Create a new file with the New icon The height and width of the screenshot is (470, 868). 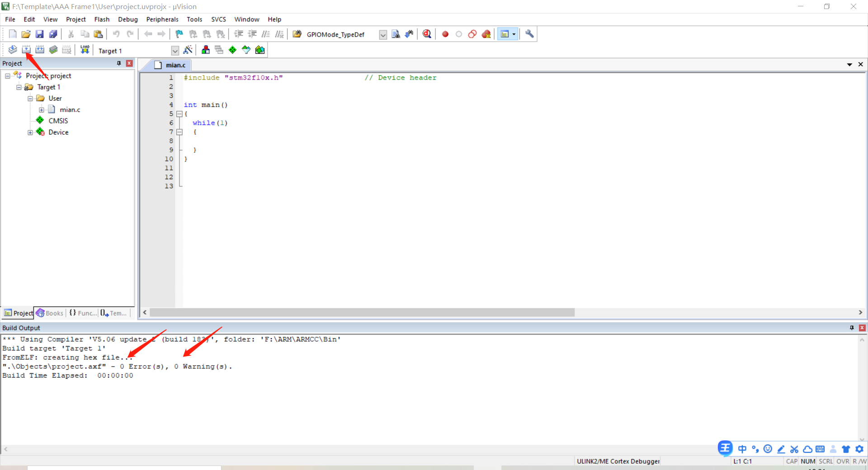(13, 34)
